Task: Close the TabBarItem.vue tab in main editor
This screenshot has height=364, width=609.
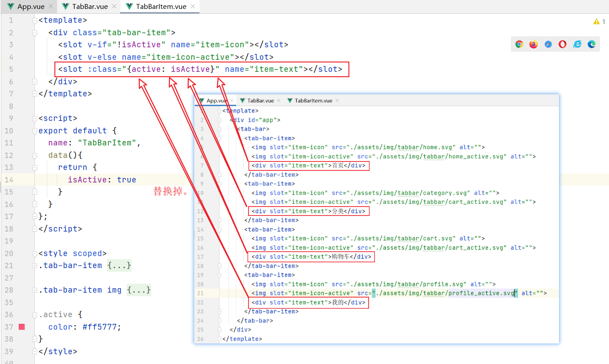Action: pyautogui.click(x=194, y=7)
